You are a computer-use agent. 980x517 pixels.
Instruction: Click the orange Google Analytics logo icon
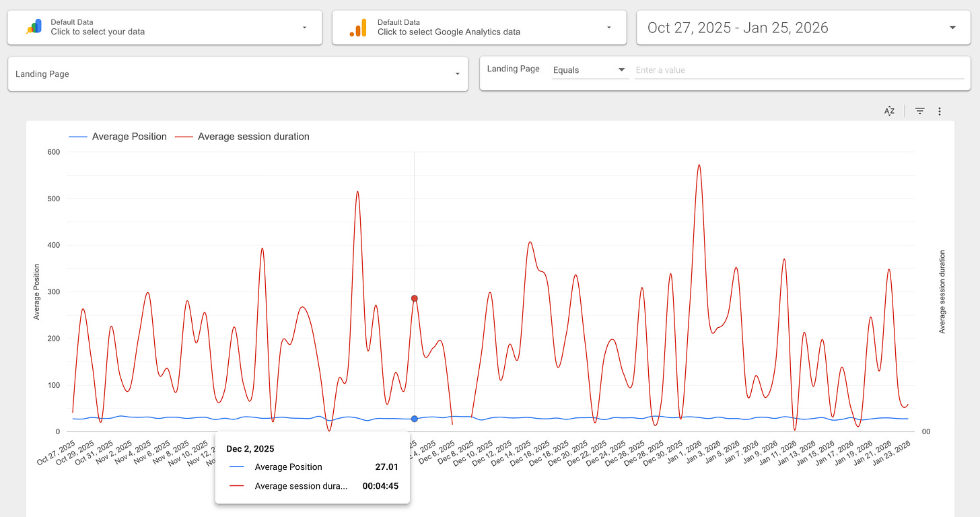358,27
